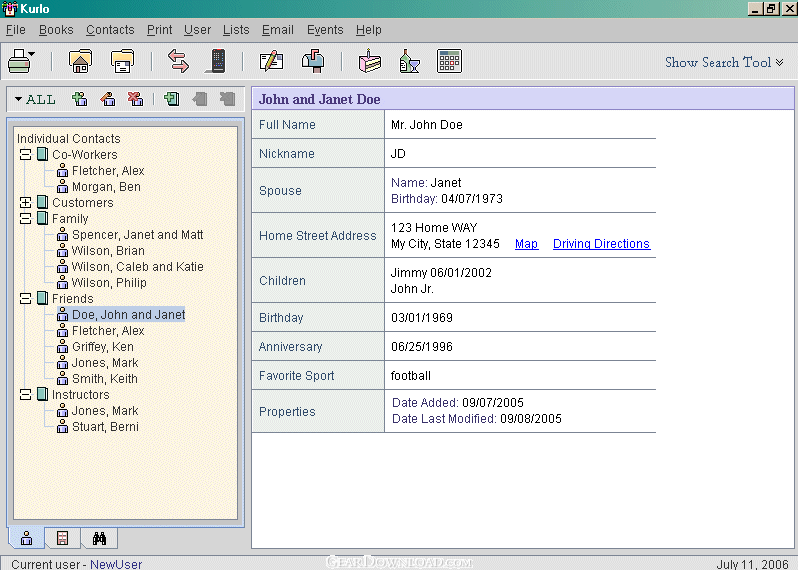798x570 pixels.
Task: Open the birthday cake events icon
Action: point(370,62)
